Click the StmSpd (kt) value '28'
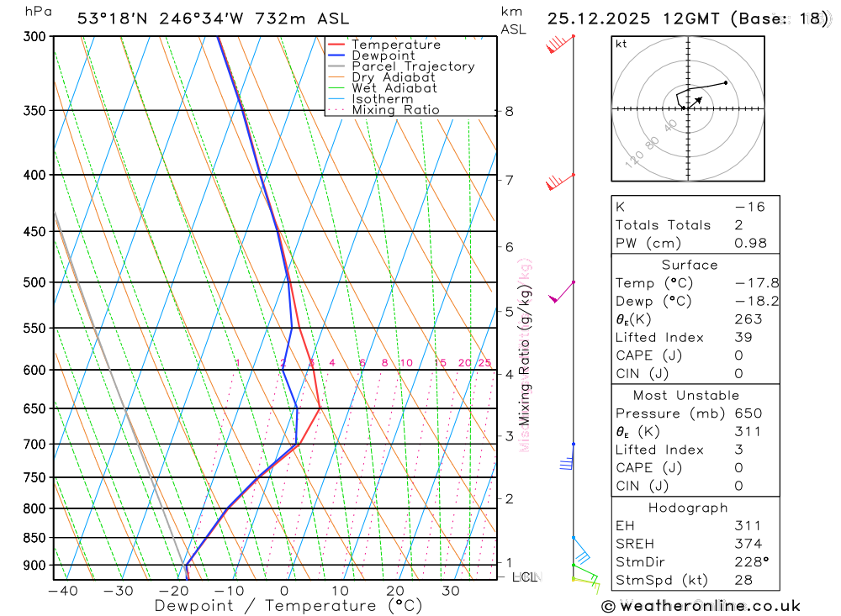This screenshot has width=841, height=616. click(743, 581)
